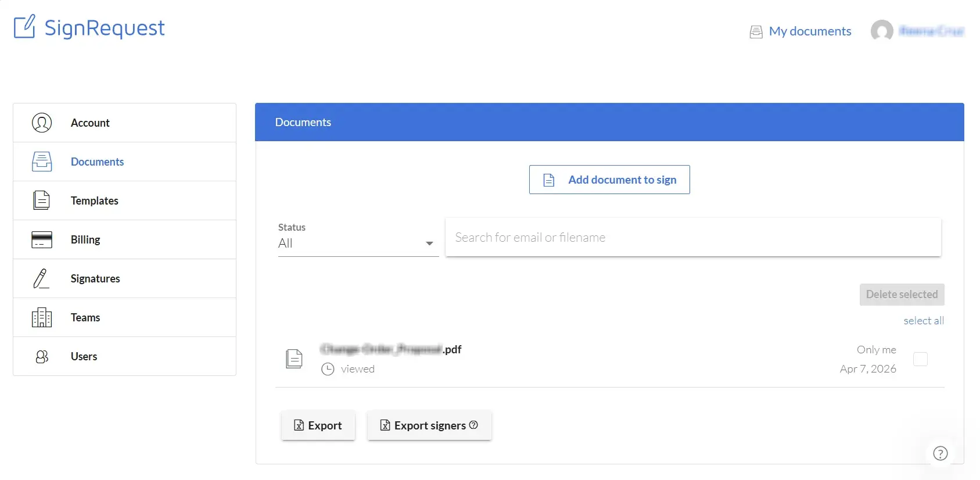Click the Templates page icon

tap(41, 200)
